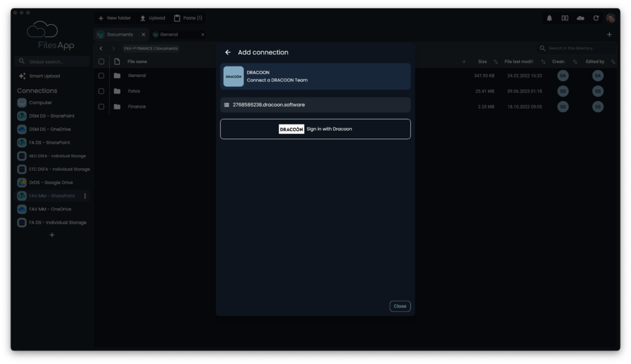Click the FilesApp cloud logo
This screenshot has height=364, width=631.
click(x=43, y=30)
